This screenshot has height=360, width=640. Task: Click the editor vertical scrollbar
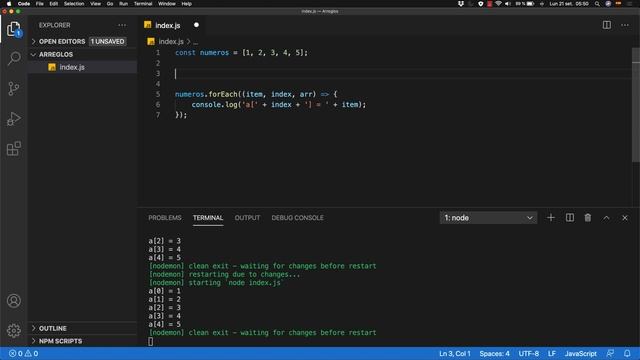(636, 105)
